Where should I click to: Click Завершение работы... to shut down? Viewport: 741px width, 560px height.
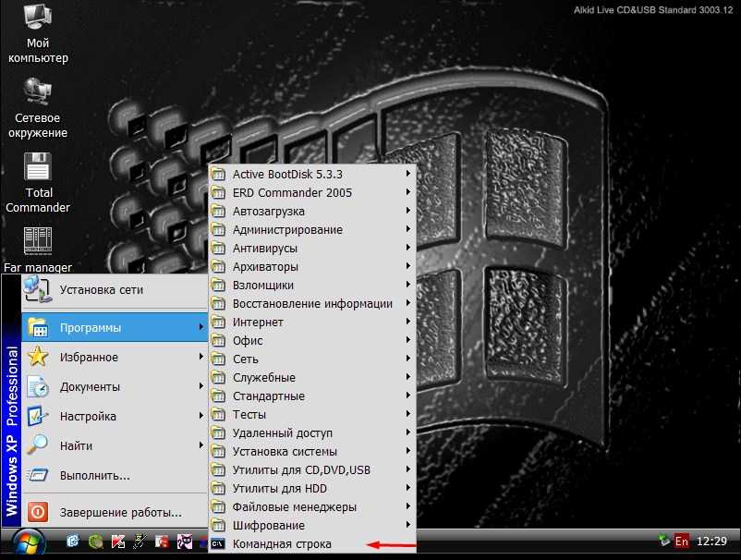120,512
